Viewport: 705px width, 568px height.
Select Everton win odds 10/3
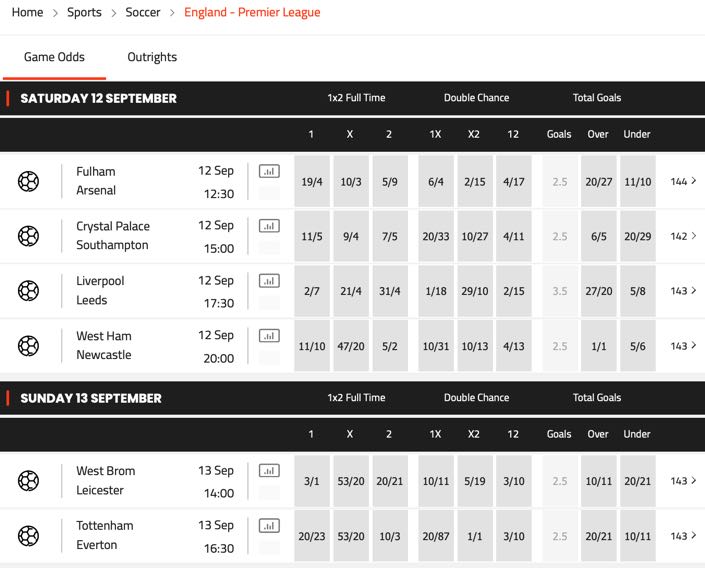pyautogui.click(x=390, y=536)
